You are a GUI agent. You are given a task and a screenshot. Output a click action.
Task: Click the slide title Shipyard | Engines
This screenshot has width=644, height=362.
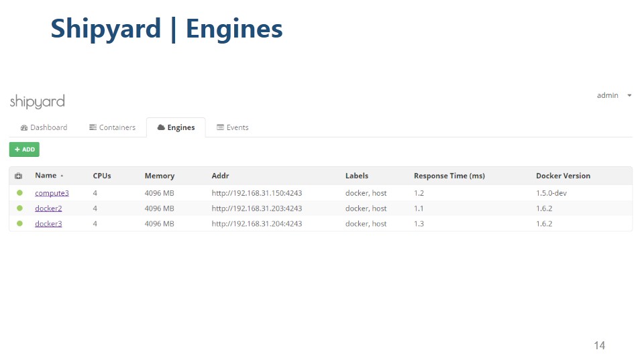(167, 29)
